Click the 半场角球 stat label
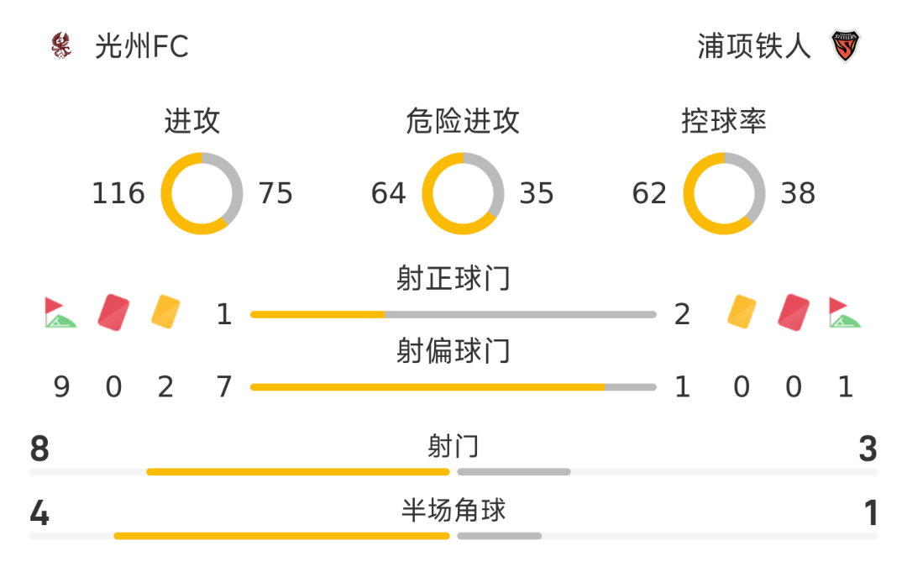The width and height of the screenshot is (907, 588). click(x=453, y=511)
